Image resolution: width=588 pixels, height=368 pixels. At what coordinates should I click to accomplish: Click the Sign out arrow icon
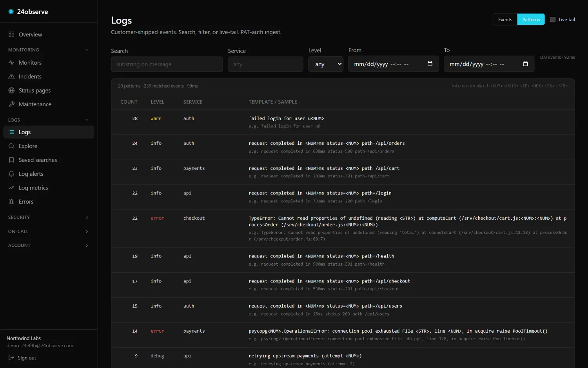(11, 358)
